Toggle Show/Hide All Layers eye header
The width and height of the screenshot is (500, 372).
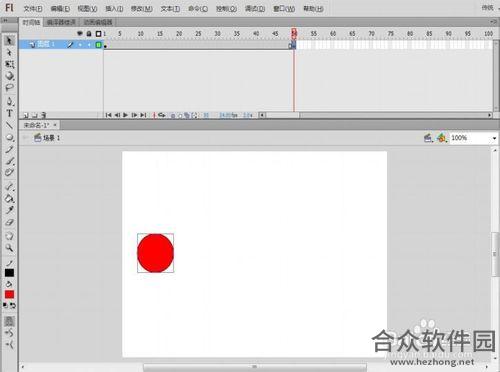click(80, 33)
